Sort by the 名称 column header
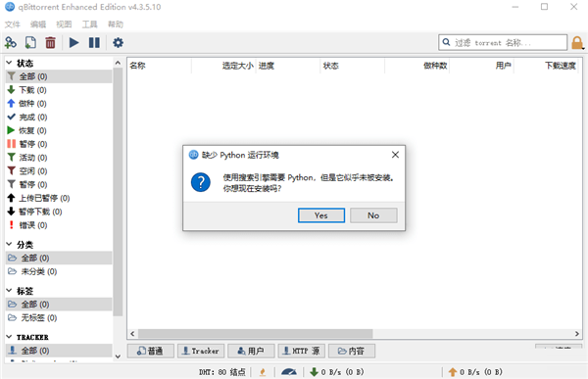Image resolution: width=588 pixels, height=379 pixels. (160, 66)
